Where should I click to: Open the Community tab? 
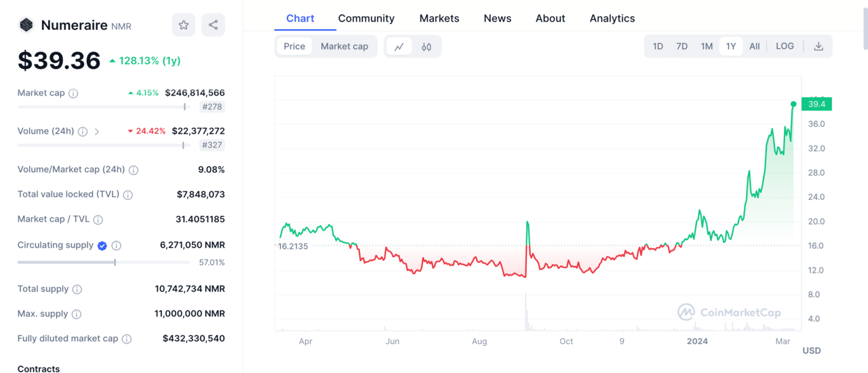(x=366, y=18)
